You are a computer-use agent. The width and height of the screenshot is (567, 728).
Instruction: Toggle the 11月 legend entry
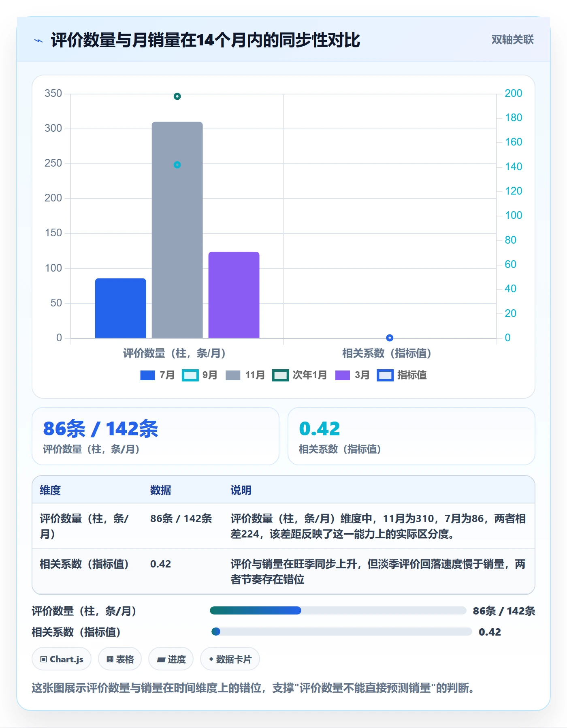(x=245, y=375)
